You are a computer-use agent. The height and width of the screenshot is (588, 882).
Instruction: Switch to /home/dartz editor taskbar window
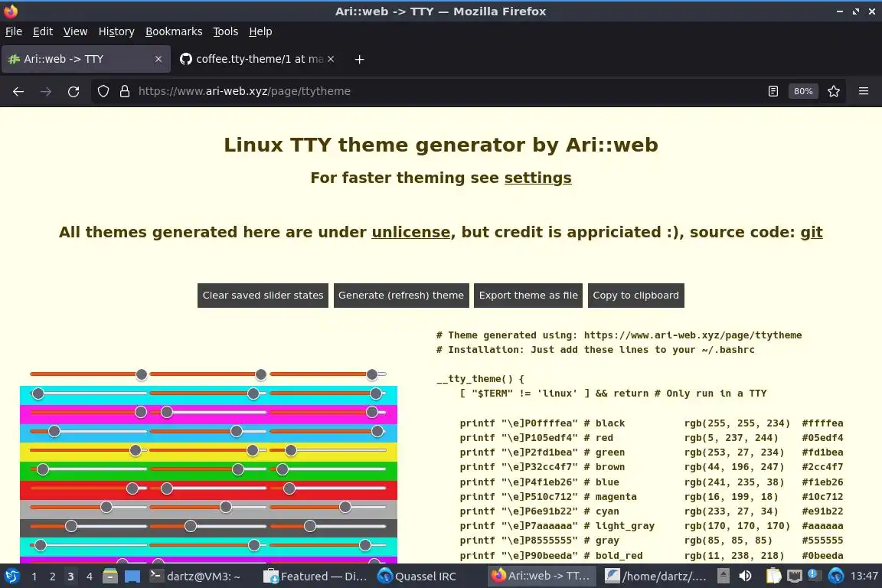[x=656, y=577]
